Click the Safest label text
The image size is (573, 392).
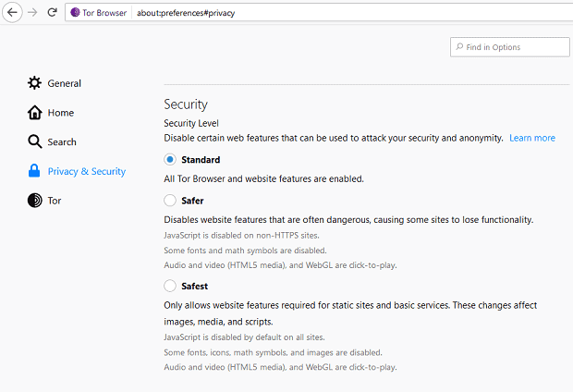(194, 287)
